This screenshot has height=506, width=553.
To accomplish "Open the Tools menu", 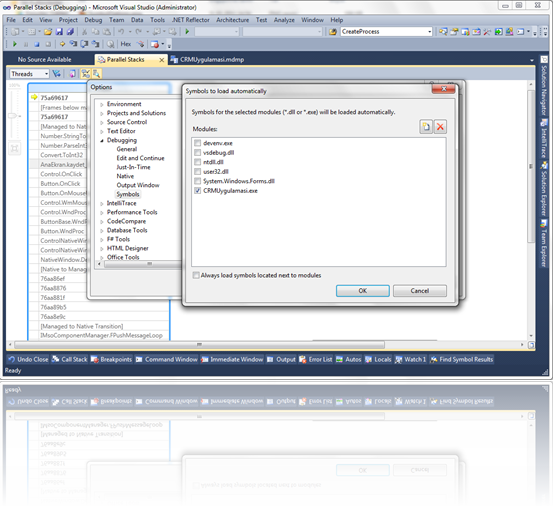I will tap(157, 20).
